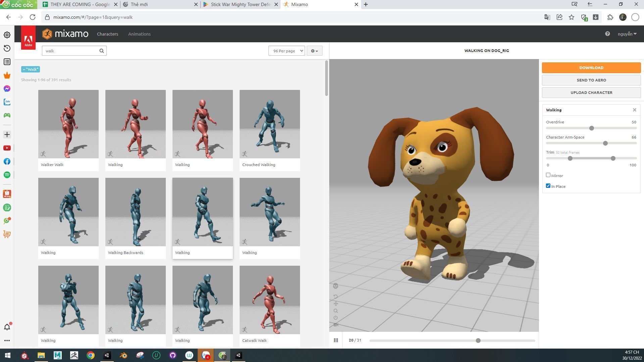This screenshot has width=644, height=362.
Task: Open Facebook from the browser sidebar
Action: 7,161
